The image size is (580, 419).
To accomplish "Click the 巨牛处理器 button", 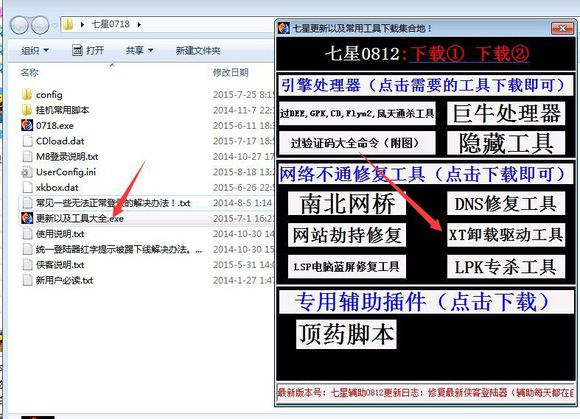I will coord(506,113).
